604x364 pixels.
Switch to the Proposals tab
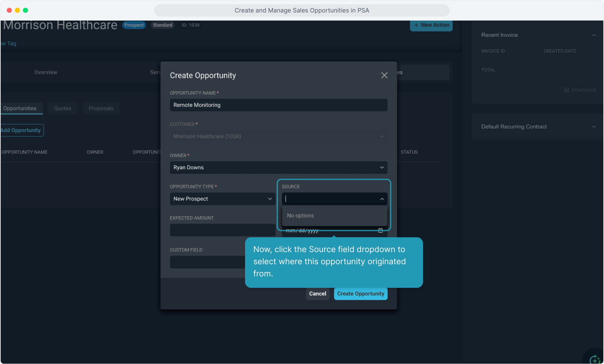tap(101, 108)
